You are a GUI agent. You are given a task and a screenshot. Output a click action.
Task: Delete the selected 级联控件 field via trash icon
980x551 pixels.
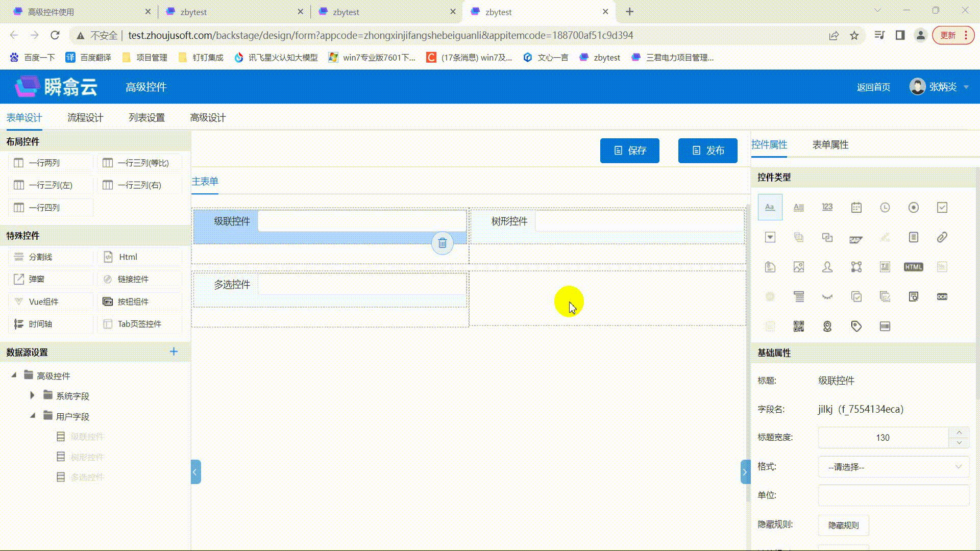pos(442,243)
